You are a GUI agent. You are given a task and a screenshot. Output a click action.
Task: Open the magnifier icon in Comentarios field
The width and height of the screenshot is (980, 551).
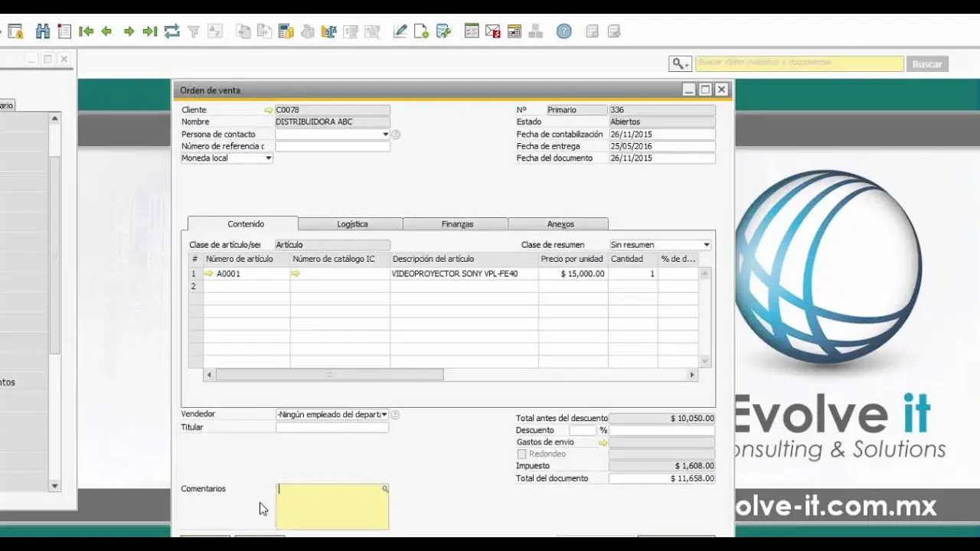tap(384, 488)
